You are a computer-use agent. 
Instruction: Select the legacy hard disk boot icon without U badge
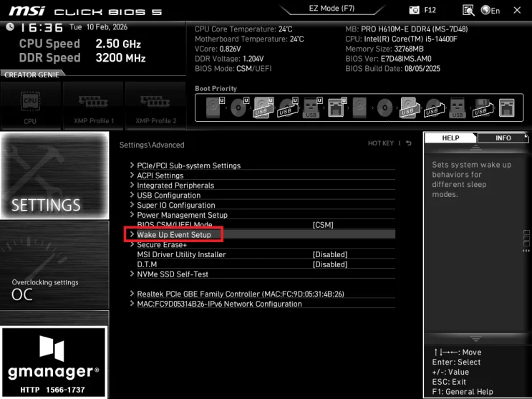click(x=359, y=107)
